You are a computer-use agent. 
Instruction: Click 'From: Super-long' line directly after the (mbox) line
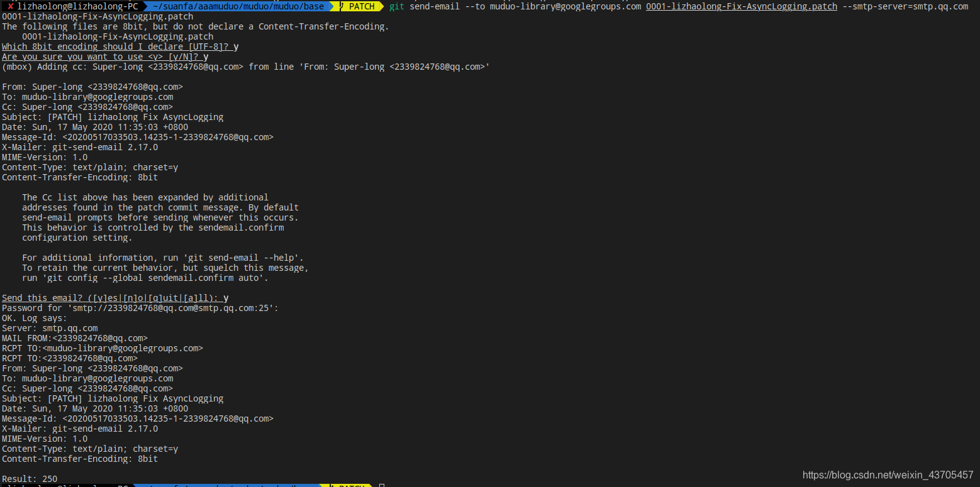coord(92,87)
